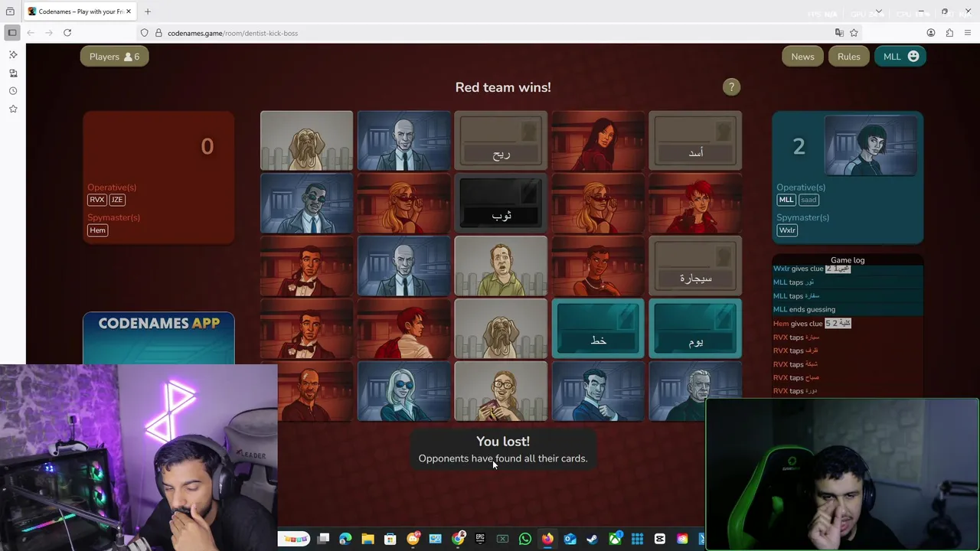Open the News panel
Viewport: 980px width, 551px height.
click(x=802, y=57)
